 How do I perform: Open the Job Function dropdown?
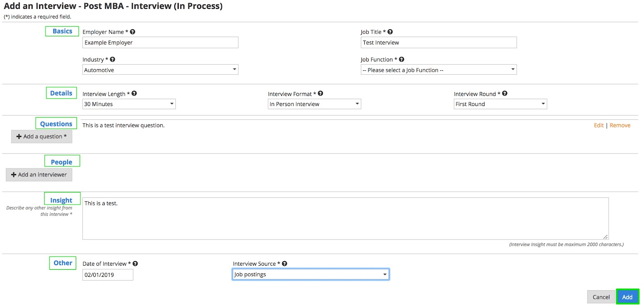pyautogui.click(x=438, y=70)
